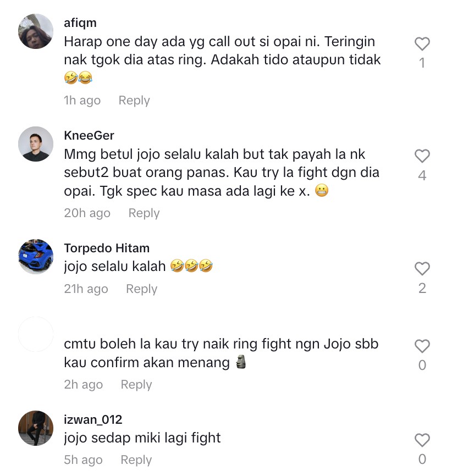Screen dimensions: 463x476
Task: Open the afiqm username link
Action: [x=80, y=23]
